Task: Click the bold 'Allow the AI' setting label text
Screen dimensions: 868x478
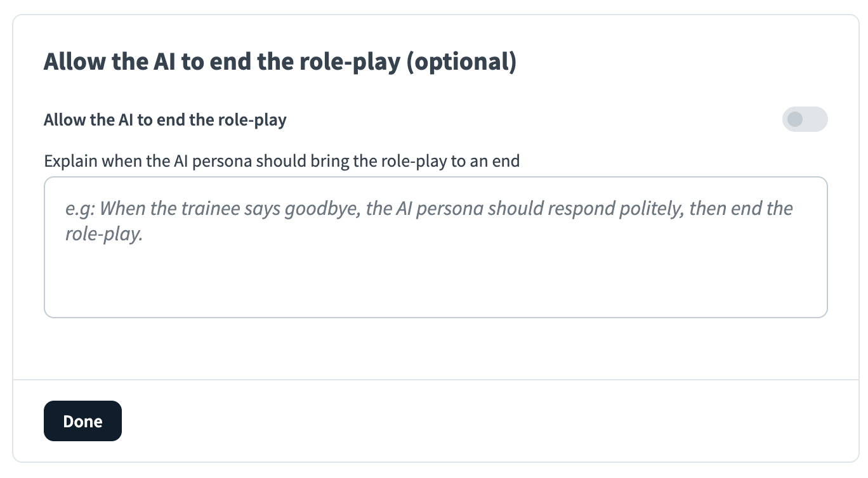Action: point(89,120)
